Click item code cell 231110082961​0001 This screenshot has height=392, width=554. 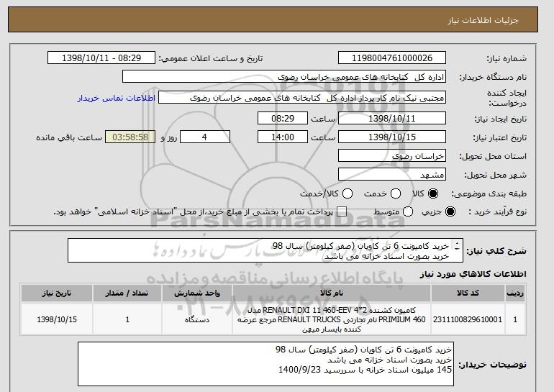click(468, 319)
